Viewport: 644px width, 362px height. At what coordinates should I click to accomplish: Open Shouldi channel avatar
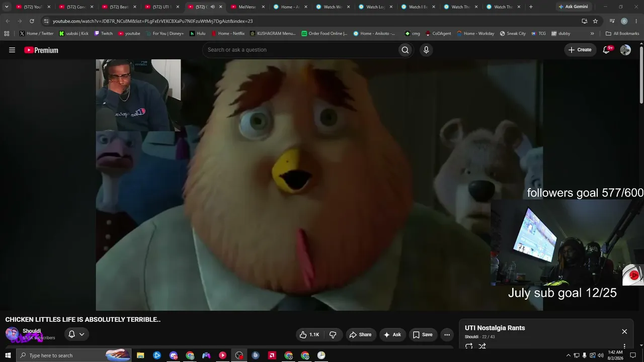tap(12, 334)
